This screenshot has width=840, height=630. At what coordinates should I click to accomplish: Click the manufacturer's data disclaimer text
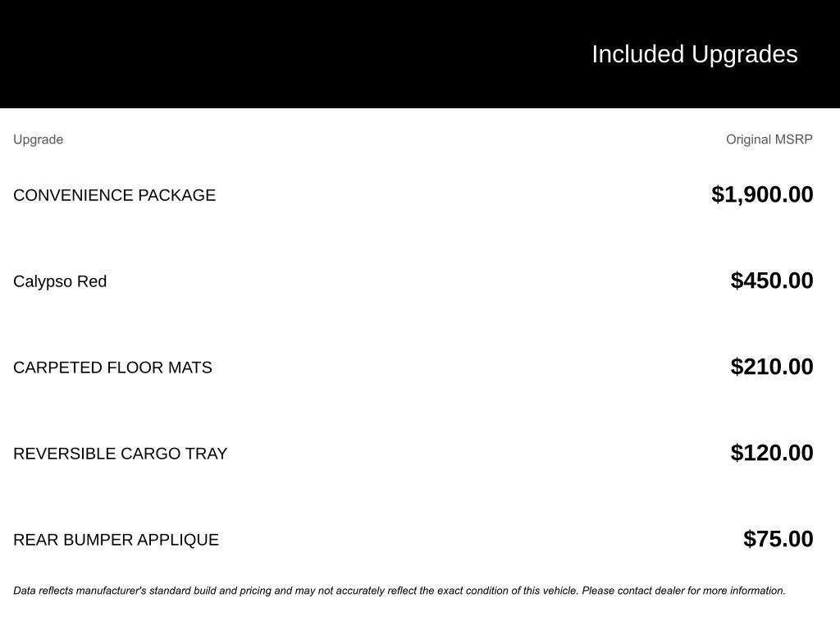tap(399, 591)
